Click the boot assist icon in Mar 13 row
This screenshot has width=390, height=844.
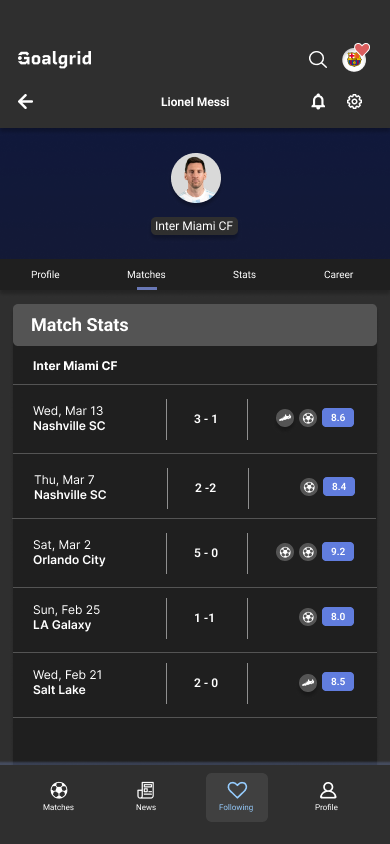[x=285, y=418]
